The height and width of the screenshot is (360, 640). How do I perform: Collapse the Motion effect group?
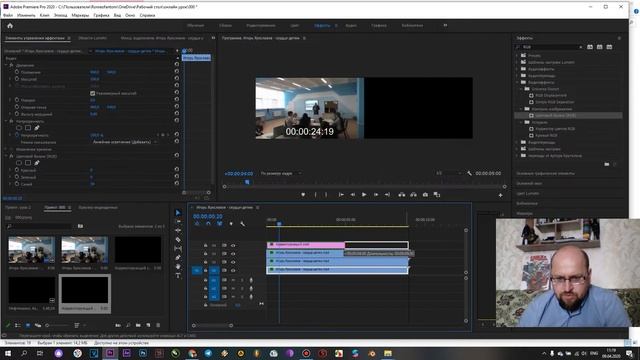point(6,65)
